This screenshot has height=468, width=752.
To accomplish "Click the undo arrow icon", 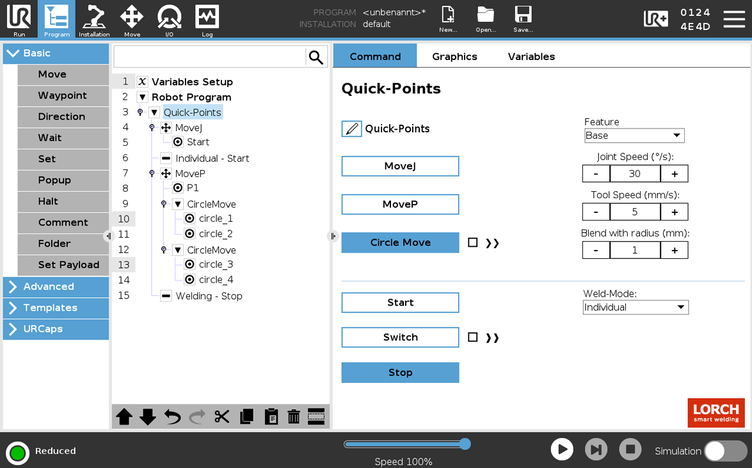I will click(172, 417).
